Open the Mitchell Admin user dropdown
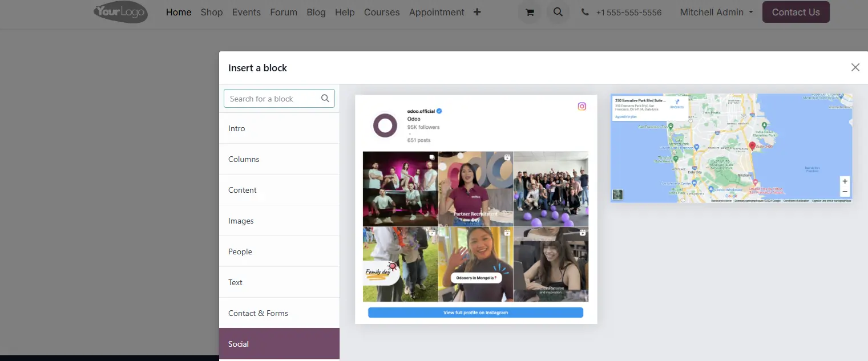 pos(716,12)
